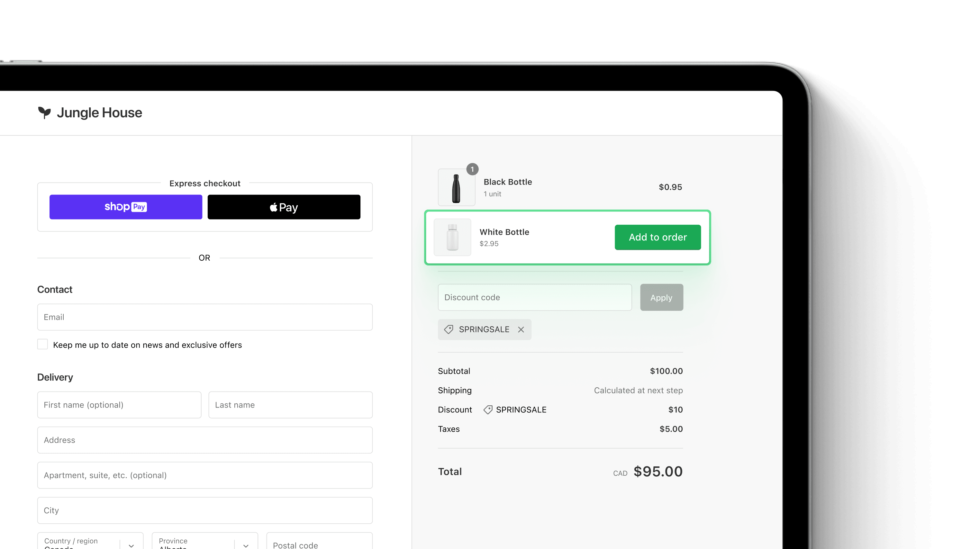Screen dimensions: 980x549
Task: Open the Country / region dropdown
Action: [90, 541]
